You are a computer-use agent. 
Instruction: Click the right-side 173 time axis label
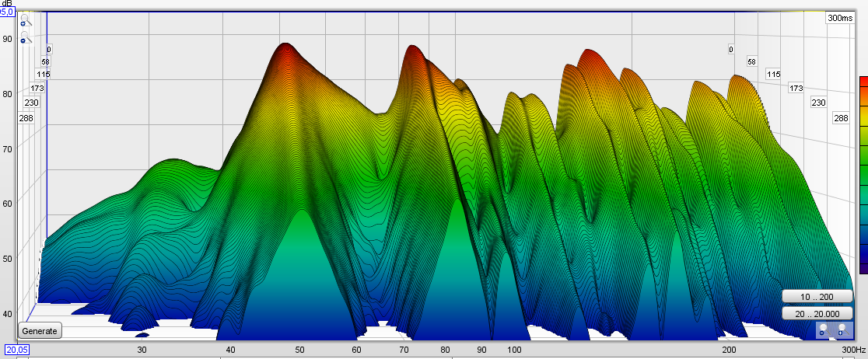(796, 89)
